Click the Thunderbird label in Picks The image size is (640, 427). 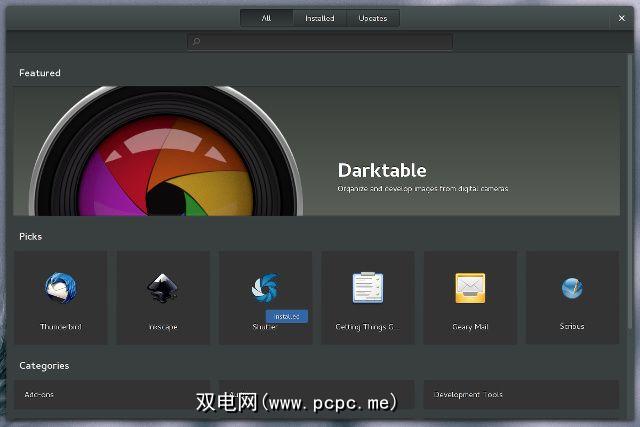(61, 327)
